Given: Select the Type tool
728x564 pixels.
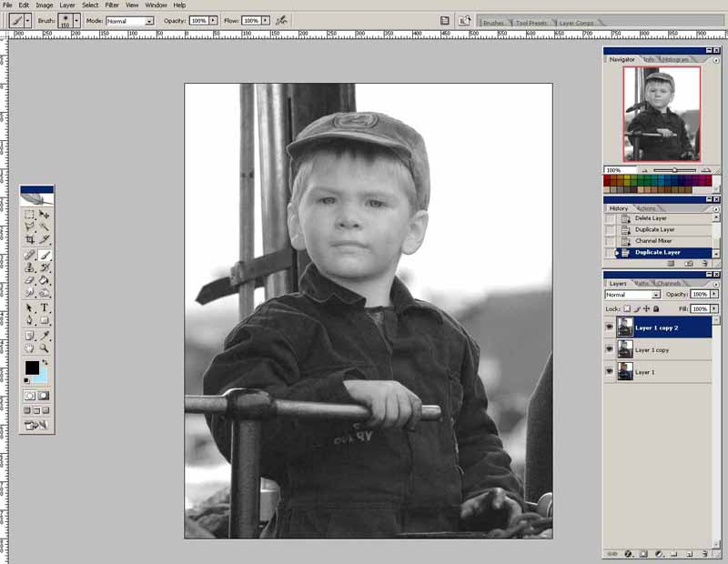Looking at the screenshot, I should (45, 307).
